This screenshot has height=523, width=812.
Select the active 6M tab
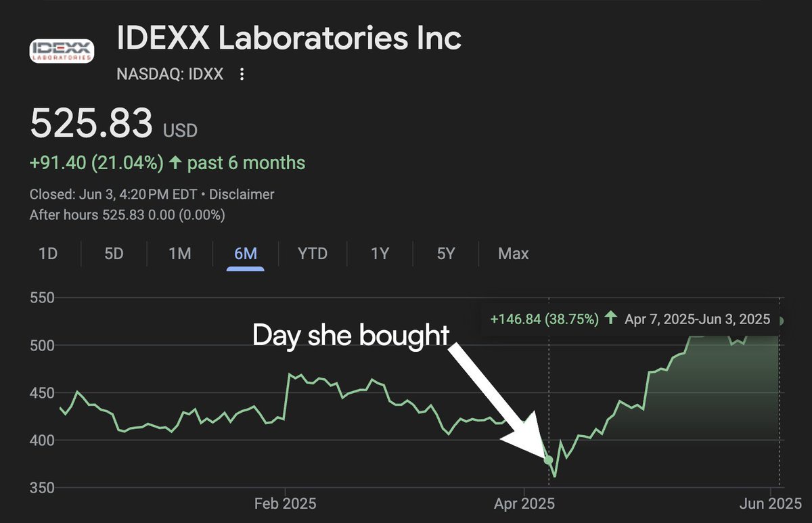[246, 254]
